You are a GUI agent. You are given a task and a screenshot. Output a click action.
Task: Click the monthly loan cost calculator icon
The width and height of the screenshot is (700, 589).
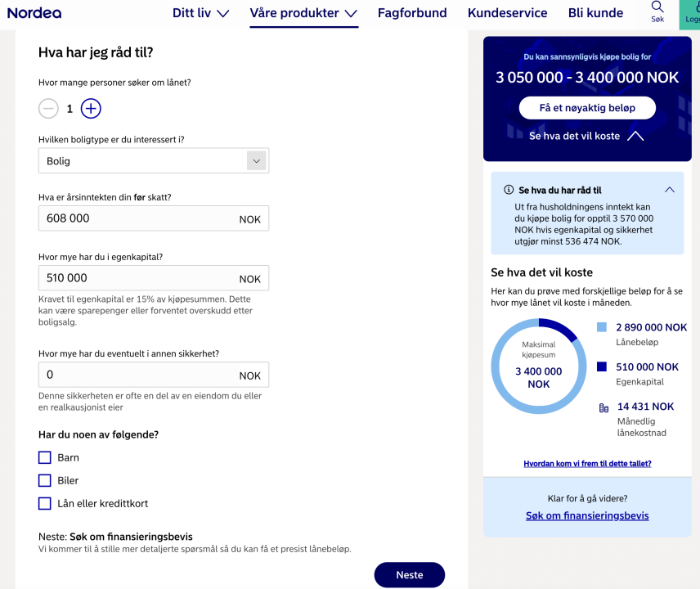[x=604, y=407]
